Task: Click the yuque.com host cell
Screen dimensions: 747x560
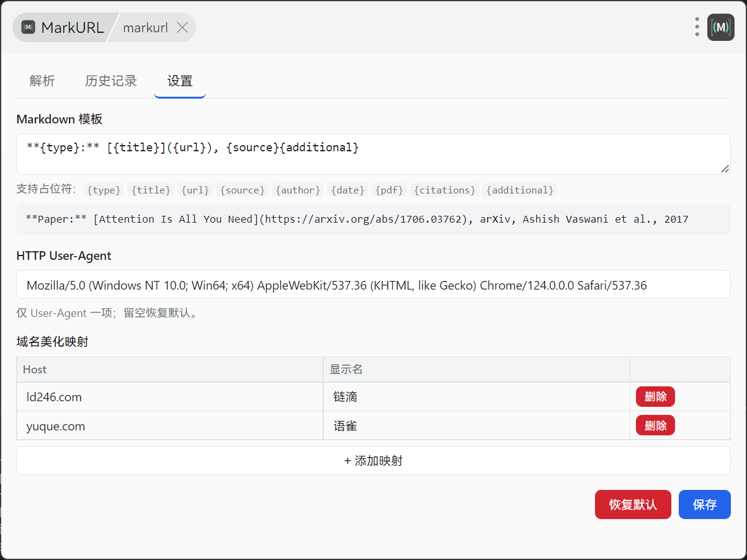Action: pos(170,426)
